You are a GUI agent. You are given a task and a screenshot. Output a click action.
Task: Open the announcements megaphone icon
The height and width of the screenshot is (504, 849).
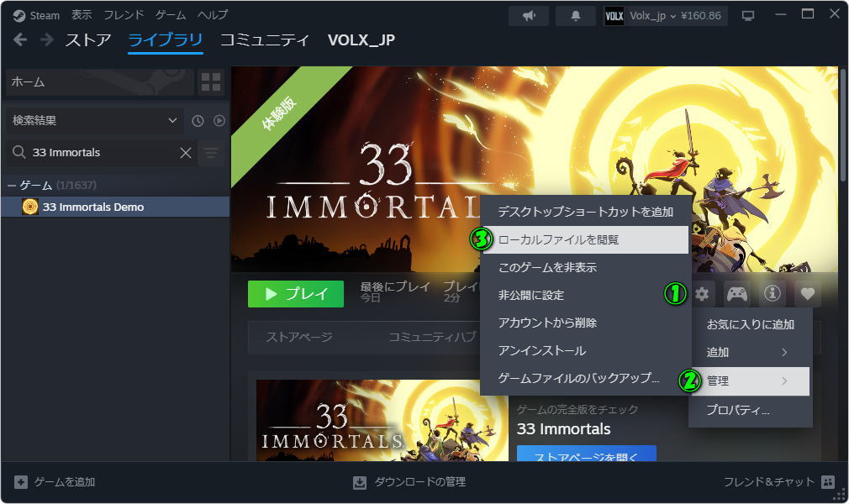pyautogui.click(x=529, y=16)
